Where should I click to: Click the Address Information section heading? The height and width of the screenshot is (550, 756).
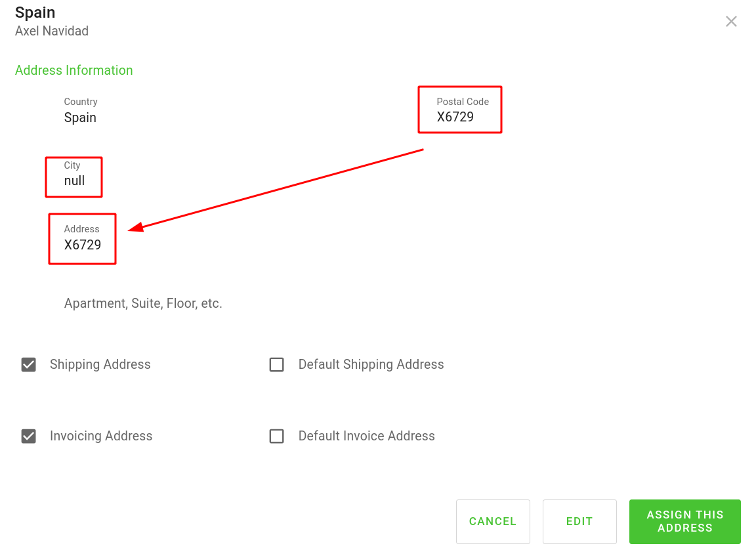coord(74,70)
